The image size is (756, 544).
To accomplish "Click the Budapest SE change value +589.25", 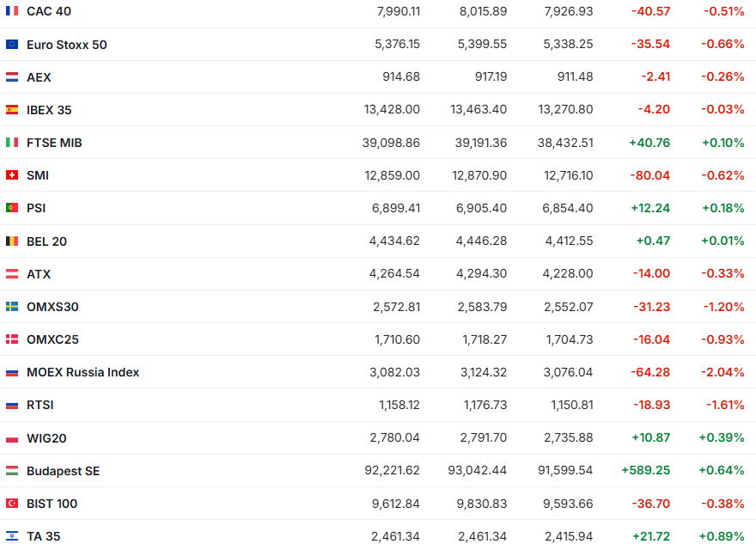I will 645,471.
